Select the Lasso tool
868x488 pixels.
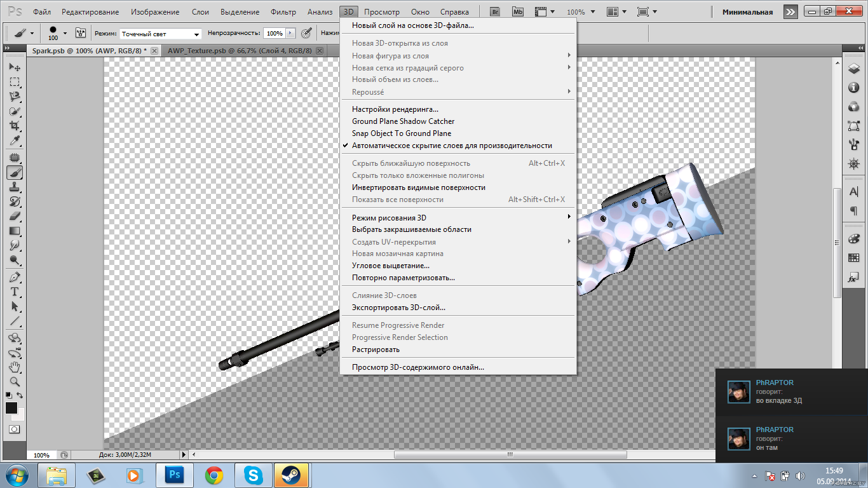[15, 97]
